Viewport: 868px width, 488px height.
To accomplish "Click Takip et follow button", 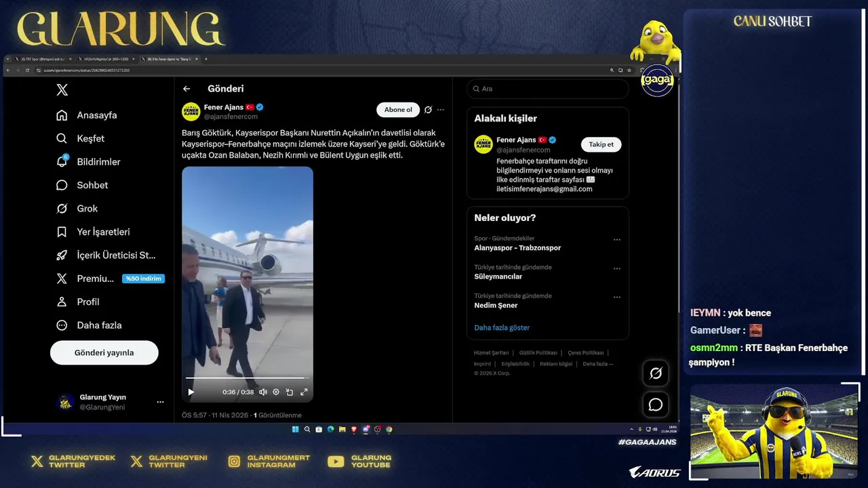I will tap(601, 144).
